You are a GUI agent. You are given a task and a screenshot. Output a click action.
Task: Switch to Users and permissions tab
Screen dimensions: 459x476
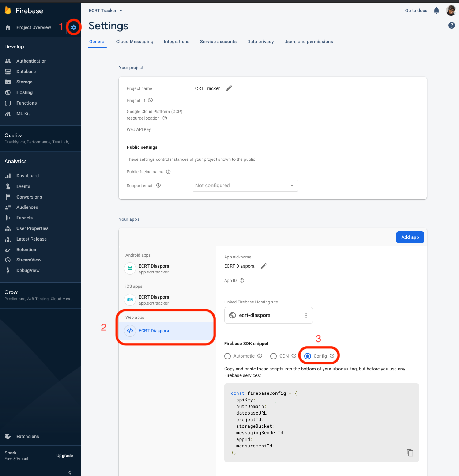pyautogui.click(x=309, y=42)
